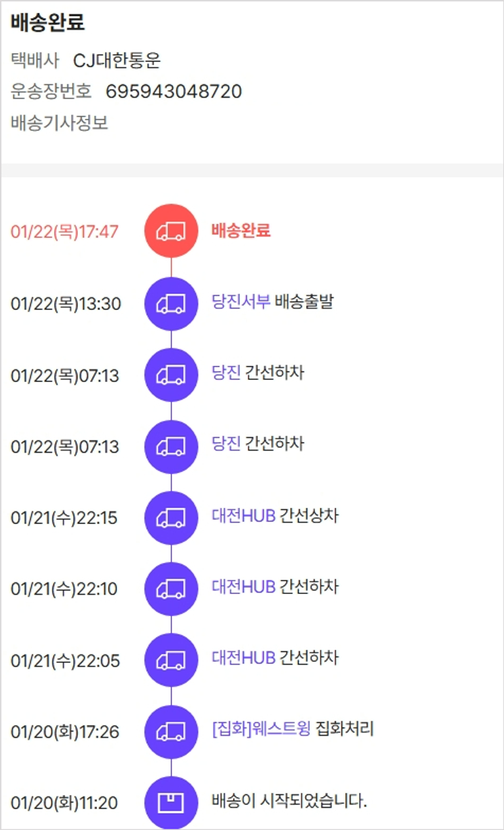Image resolution: width=504 pixels, height=830 pixels.
Task: Click the package box icon for 배송 시작
Action: point(171,802)
